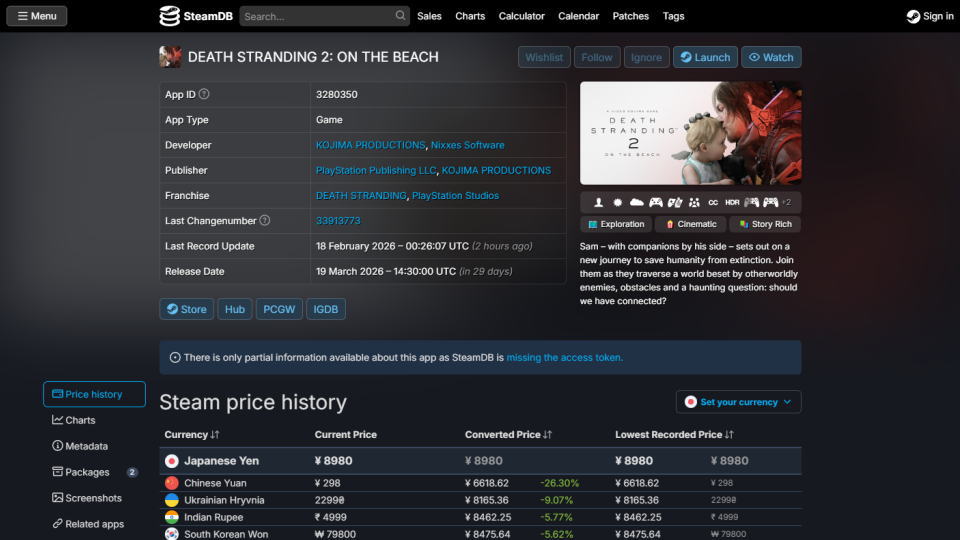Sort the table by Currency column
The height and width of the screenshot is (540, 960).
pyautogui.click(x=192, y=435)
